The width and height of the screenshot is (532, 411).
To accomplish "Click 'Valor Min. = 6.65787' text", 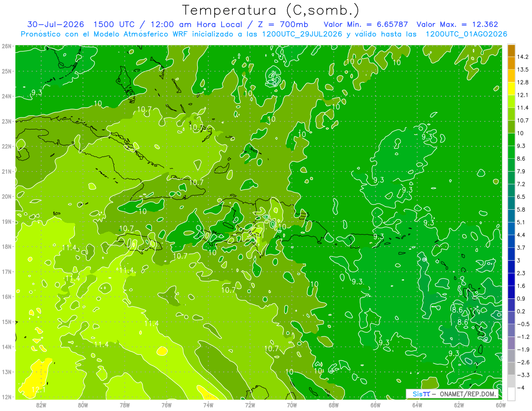I will coord(366,24).
